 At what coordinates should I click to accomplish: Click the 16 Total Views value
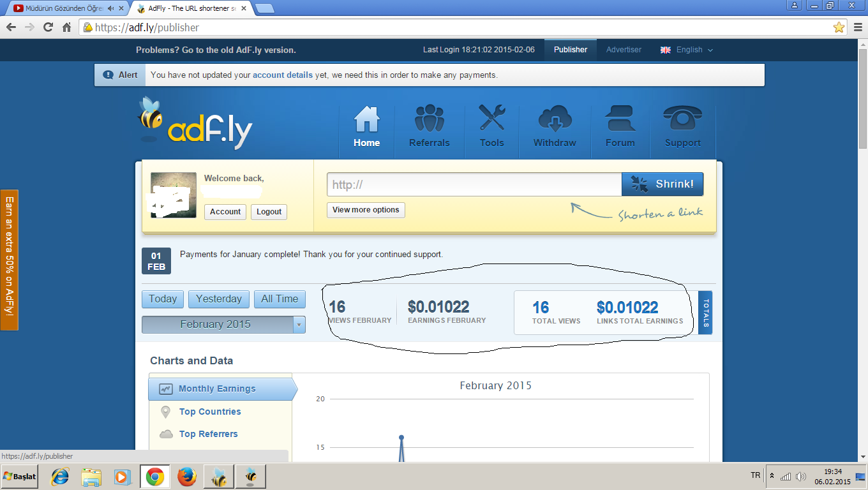coord(541,308)
